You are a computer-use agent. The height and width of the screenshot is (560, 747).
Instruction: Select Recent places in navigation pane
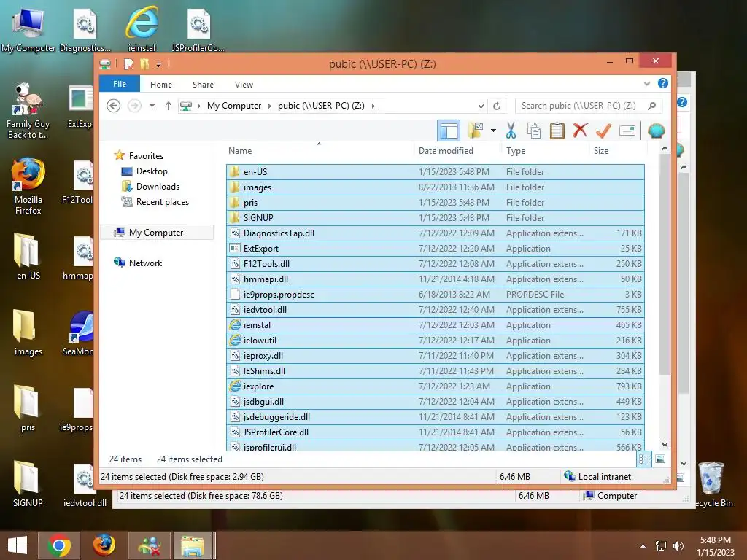163,201
